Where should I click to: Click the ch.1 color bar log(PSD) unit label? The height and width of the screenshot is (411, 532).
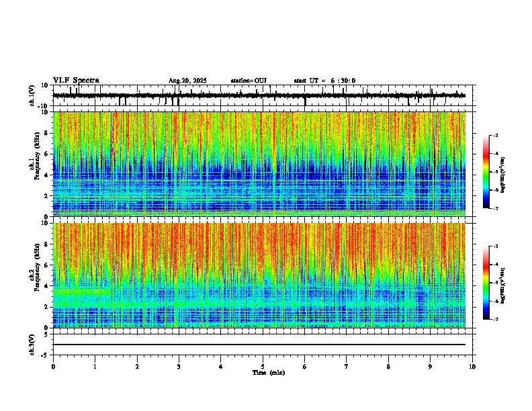503,175
